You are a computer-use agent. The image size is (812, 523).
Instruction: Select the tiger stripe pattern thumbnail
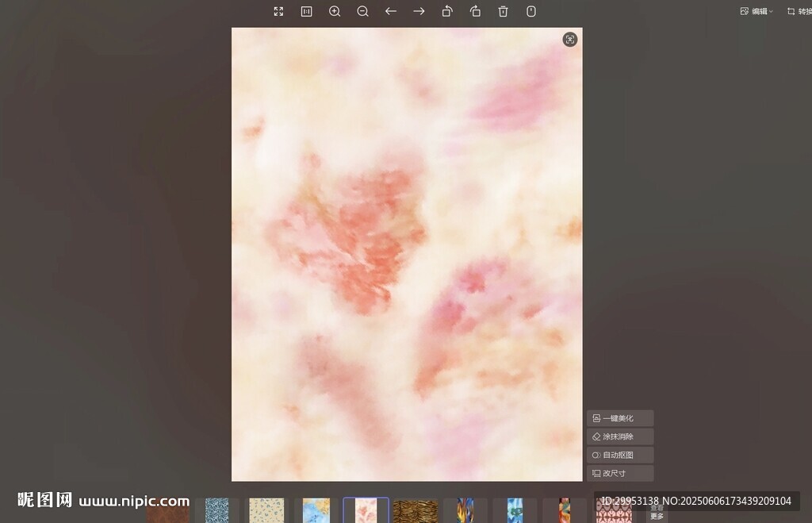[416, 510]
